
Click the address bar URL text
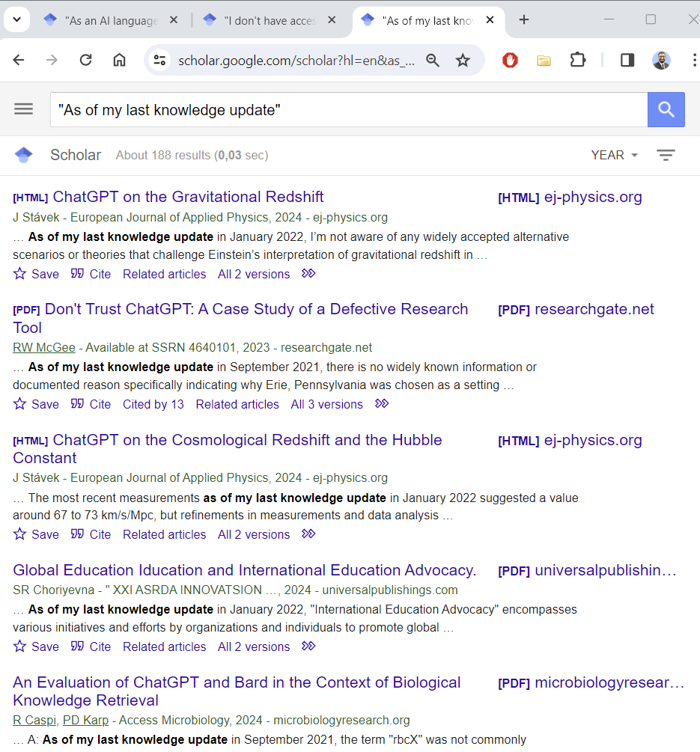296,61
